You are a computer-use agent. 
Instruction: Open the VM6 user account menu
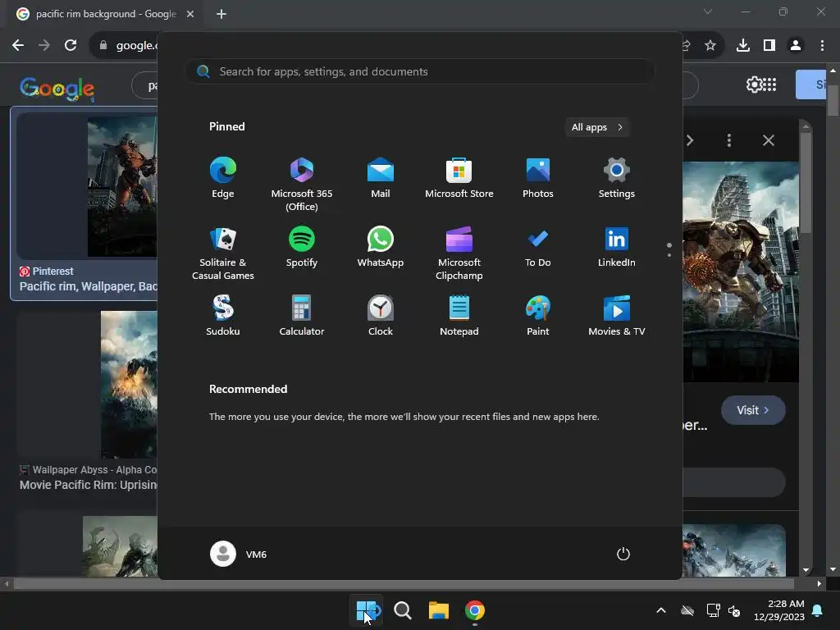tap(239, 554)
